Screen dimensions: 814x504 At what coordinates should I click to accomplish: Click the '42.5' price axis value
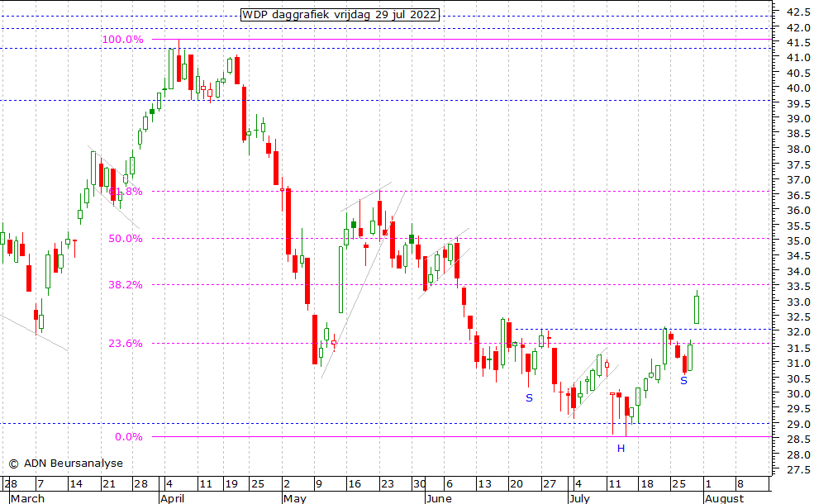(x=799, y=12)
